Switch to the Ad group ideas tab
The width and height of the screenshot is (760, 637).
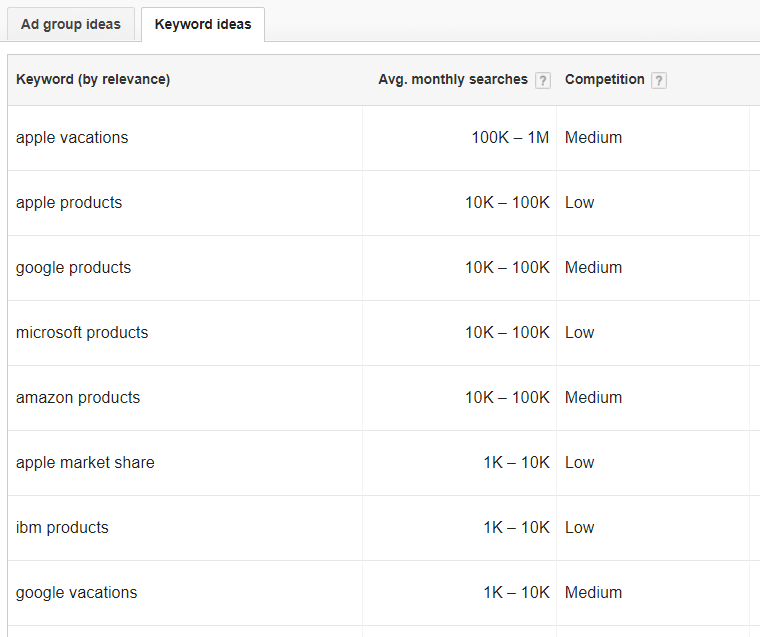coord(71,24)
